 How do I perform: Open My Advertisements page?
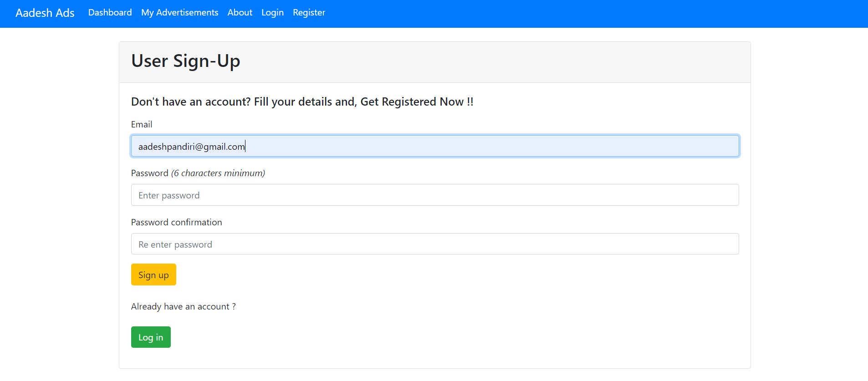coord(180,13)
